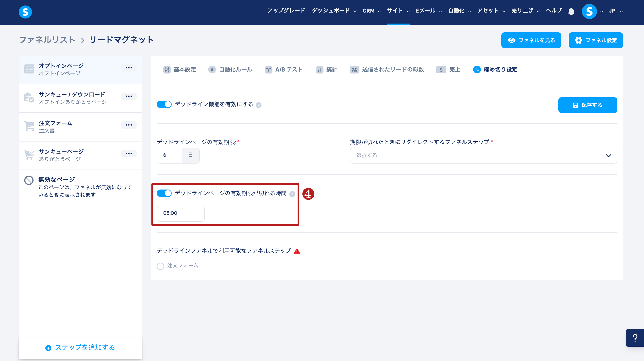Screen dimensions: 644x361
Task: Open 注文フォーム step three-dots menu
Action: 129,125
